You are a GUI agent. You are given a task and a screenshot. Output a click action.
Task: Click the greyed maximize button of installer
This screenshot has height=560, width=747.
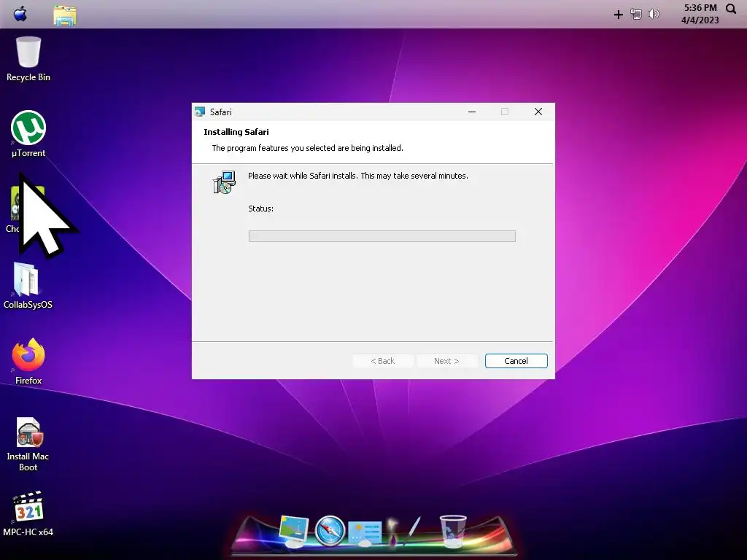click(x=505, y=112)
